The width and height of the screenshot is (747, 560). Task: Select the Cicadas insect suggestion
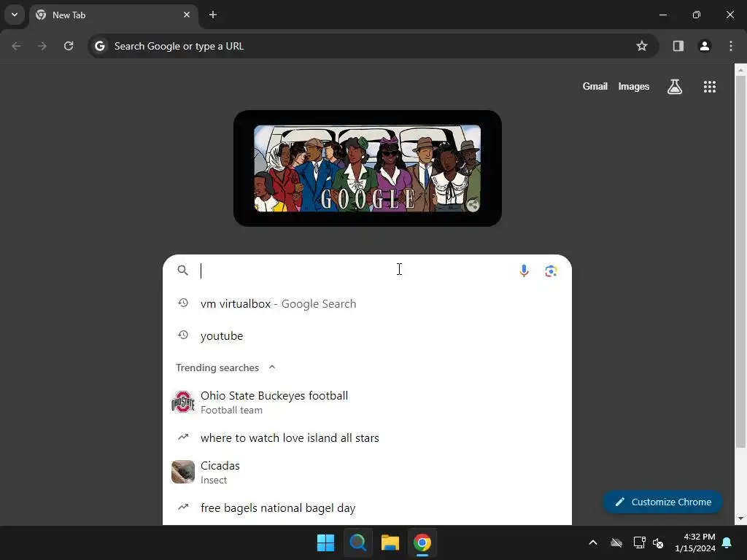(x=367, y=472)
